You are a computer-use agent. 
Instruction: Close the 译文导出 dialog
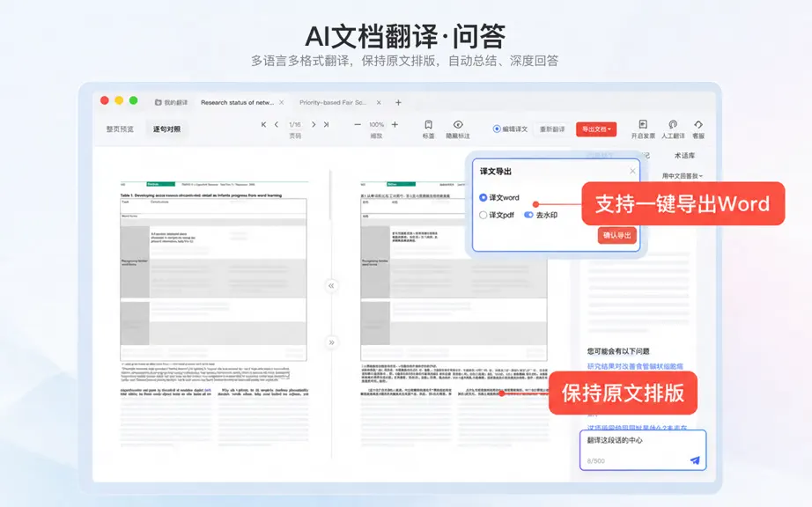[632, 171]
